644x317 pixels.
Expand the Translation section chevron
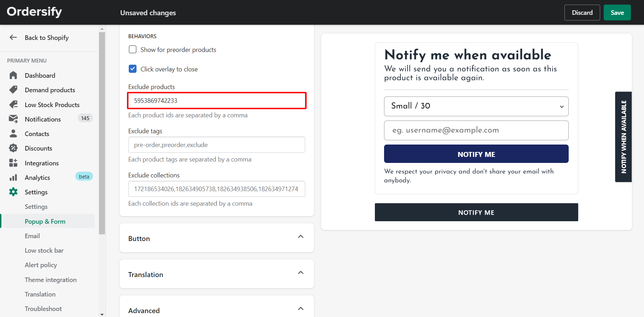coord(301,272)
